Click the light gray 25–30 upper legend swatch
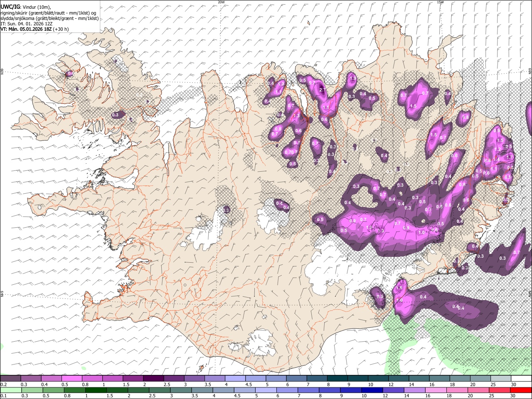 pyautogui.click(x=500, y=379)
